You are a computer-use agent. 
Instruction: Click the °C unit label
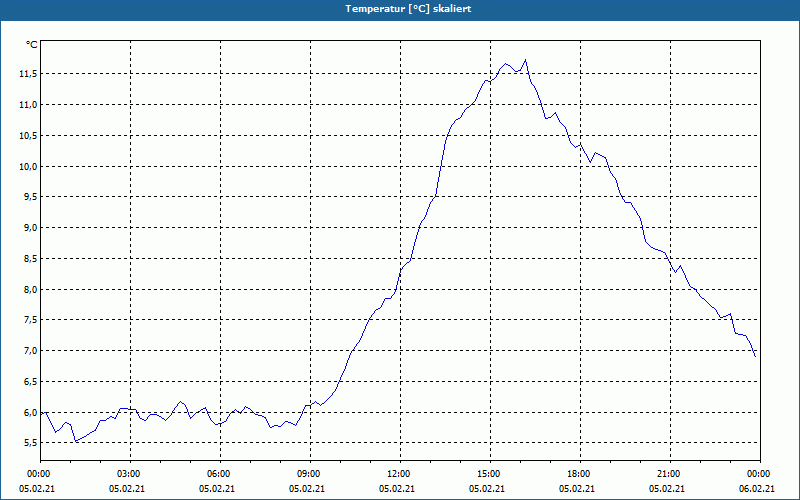pyautogui.click(x=32, y=45)
